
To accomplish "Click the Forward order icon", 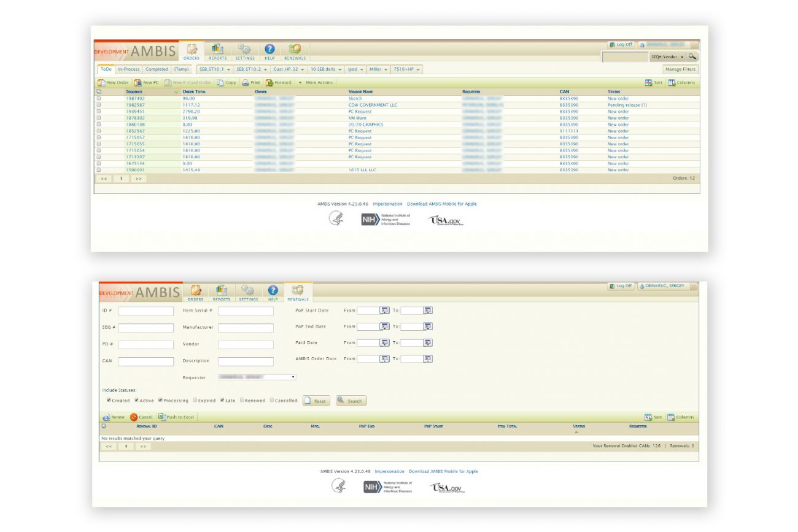I will [269, 83].
